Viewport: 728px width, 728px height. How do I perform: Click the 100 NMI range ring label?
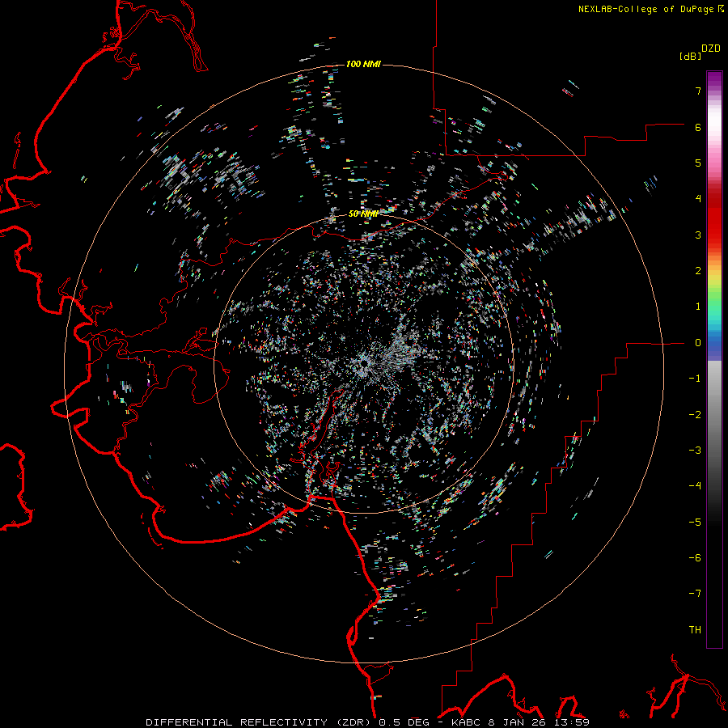pos(363,64)
